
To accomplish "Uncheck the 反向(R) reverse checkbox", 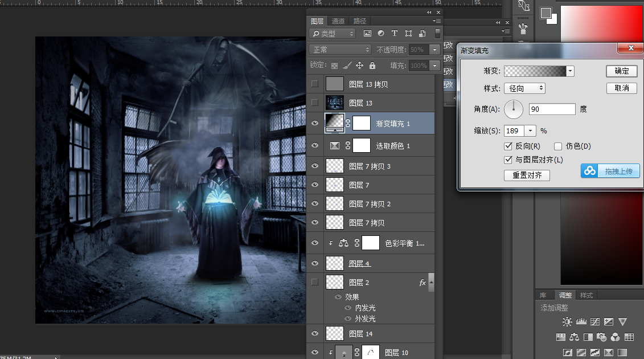I will [508, 146].
